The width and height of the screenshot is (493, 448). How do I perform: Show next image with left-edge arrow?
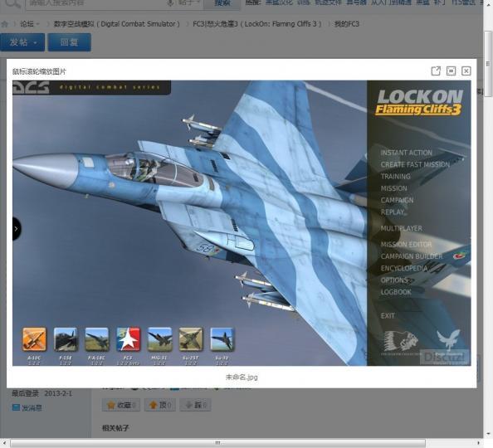[x=17, y=228]
